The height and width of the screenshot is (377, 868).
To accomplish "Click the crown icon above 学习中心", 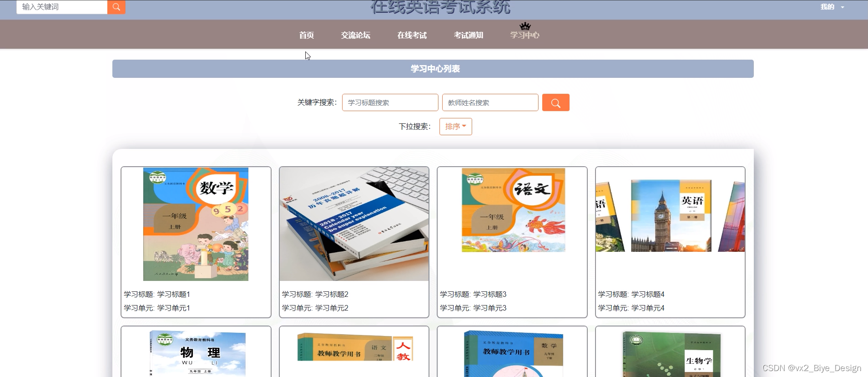I will (525, 26).
